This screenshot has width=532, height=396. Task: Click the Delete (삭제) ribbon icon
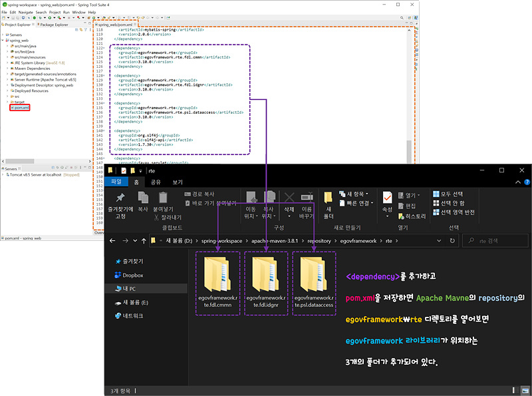(x=289, y=198)
